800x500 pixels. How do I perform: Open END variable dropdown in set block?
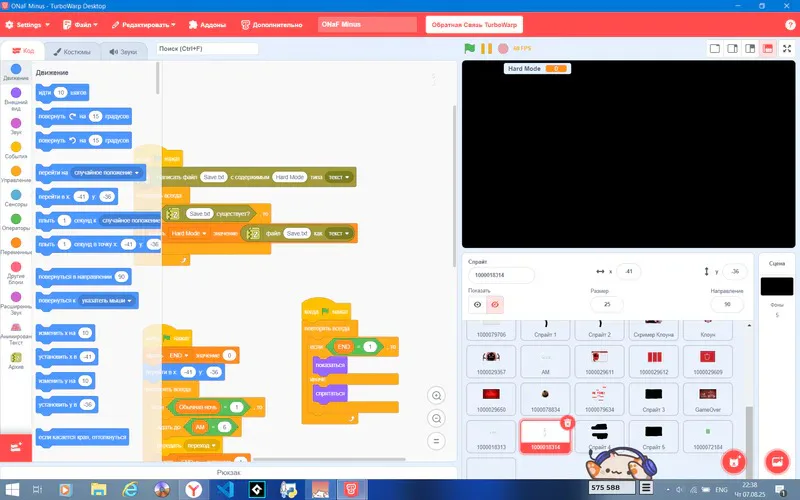point(179,355)
